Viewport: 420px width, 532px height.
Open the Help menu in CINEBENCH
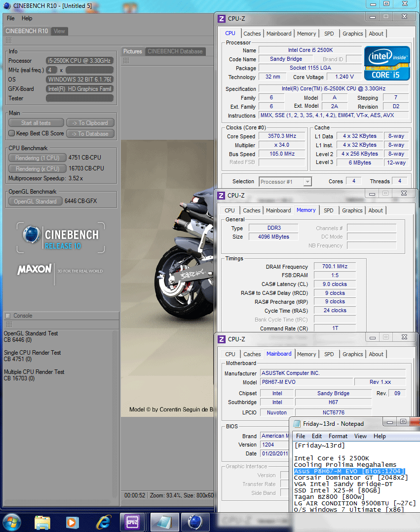coord(27,18)
